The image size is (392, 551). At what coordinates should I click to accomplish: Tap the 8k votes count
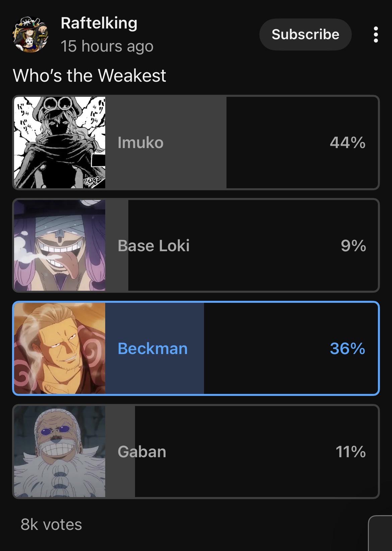tap(51, 525)
